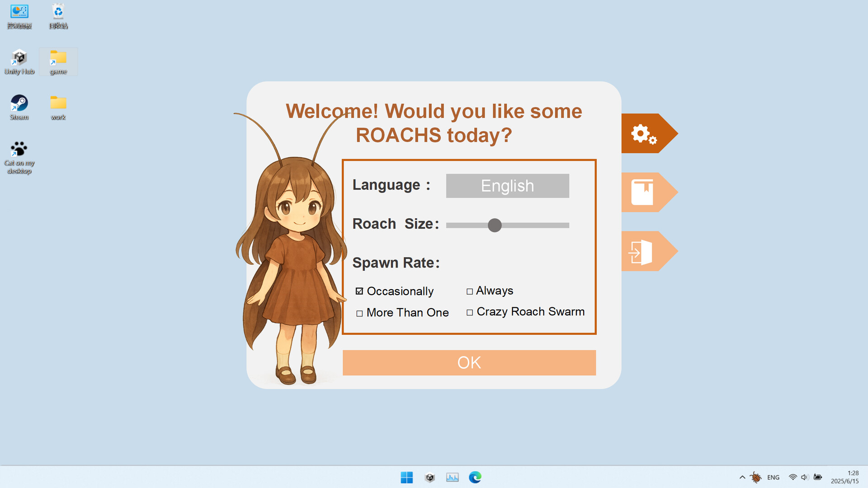Viewport: 868px width, 488px height.
Task: Check the More Than One option
Action: [x=359, y=313]
